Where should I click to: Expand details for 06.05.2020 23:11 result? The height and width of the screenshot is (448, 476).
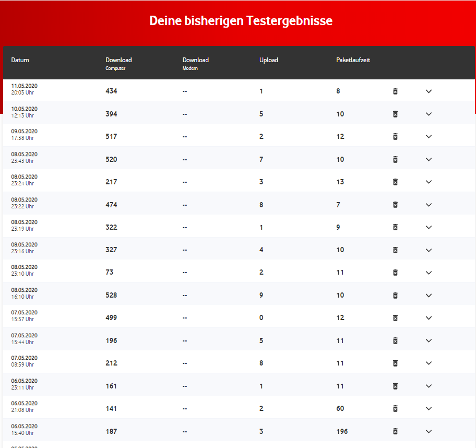(x=429, y=386)
